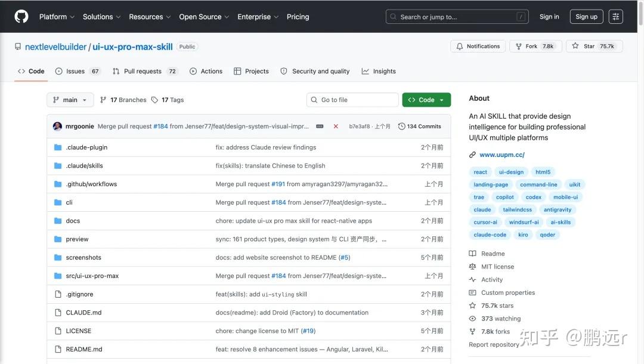Open the cli folder

69,202
